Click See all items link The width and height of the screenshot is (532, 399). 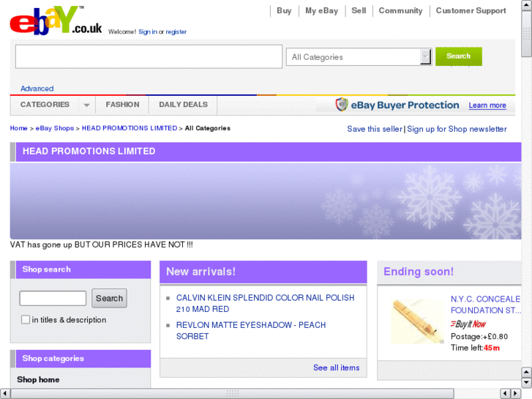tap(336, 368)
